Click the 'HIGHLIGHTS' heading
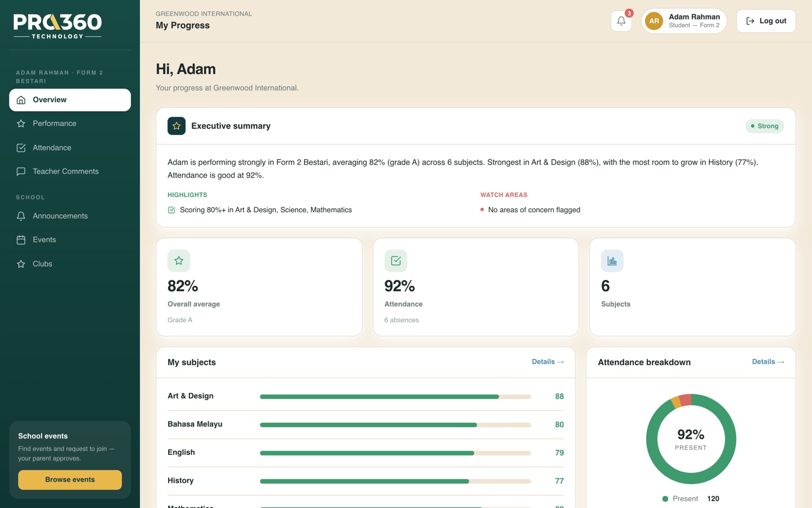The width and height of the screenshot is (812, 508). click(187, 195)
